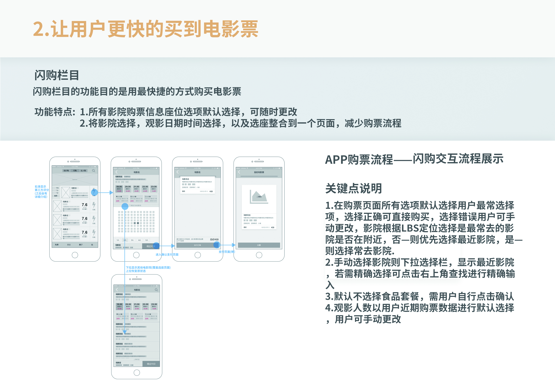This screenshot has height=392, width=555.
Task: Open 我 bottom tab
Action: 92,245
